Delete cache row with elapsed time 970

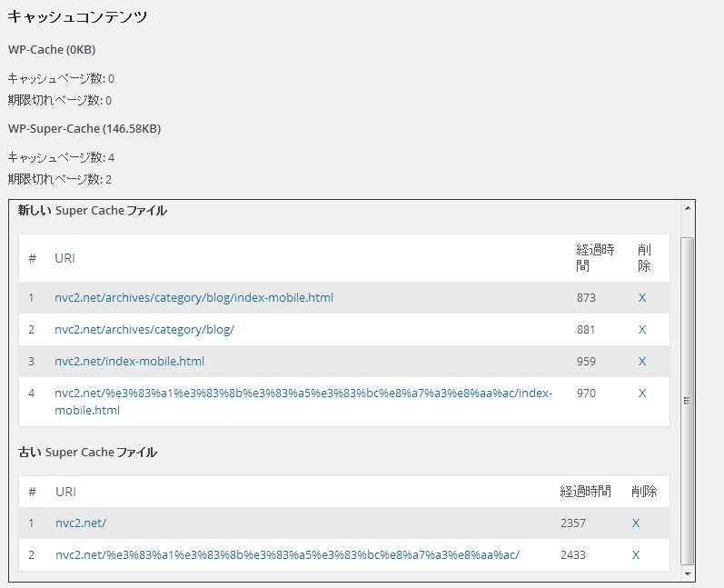tap(642, 394)
